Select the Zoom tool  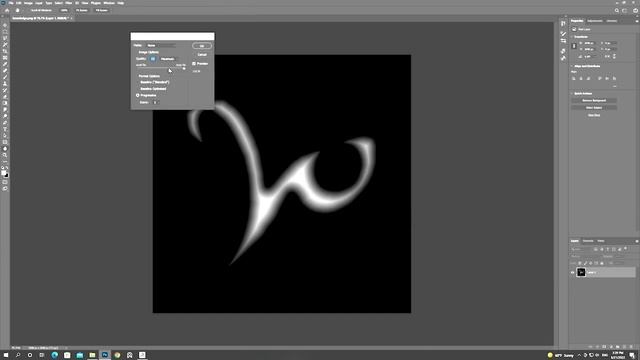(x=5, y=155)
